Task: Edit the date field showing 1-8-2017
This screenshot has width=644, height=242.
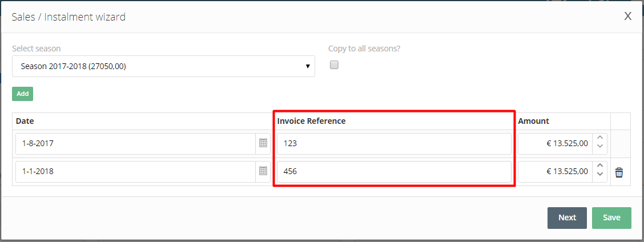Action: [x=136, y=144]
